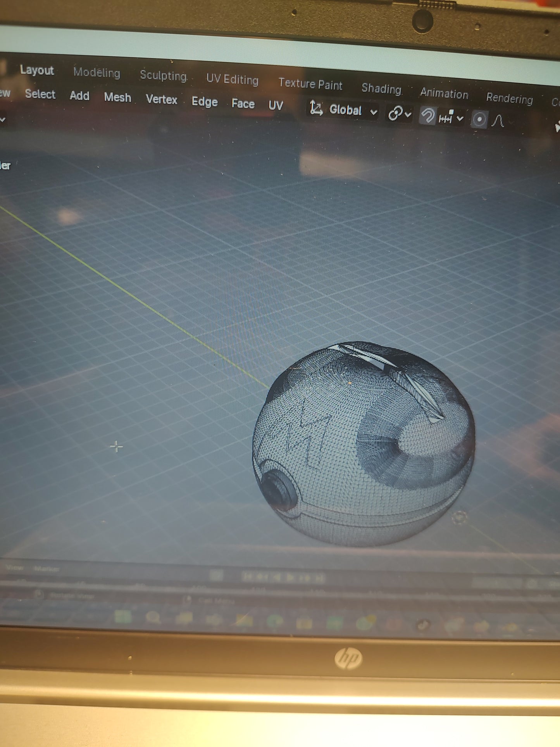
Task: Open the Add menu
Action: pyautogui.click(x=79, y=96)
